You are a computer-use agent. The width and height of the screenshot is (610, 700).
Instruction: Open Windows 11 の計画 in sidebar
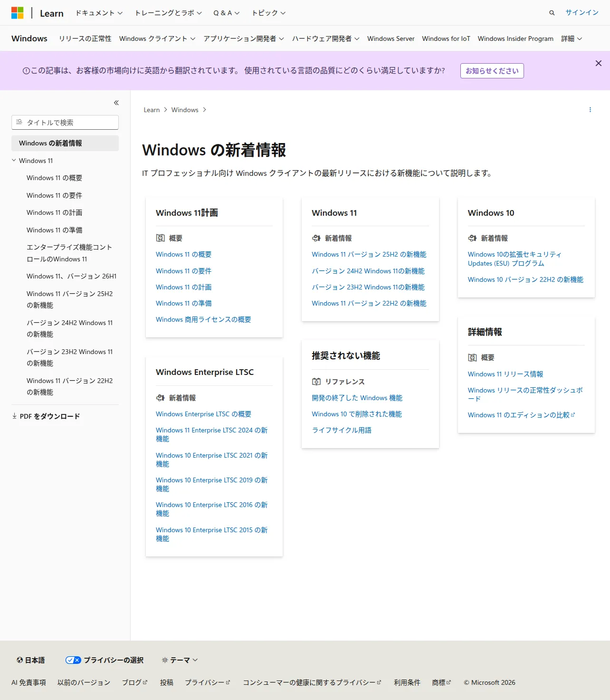pos(54,212)
